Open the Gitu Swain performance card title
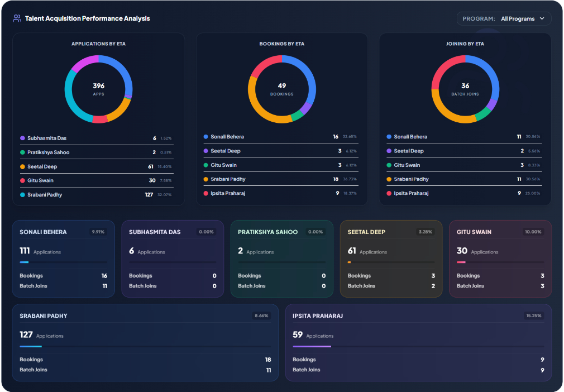Viewport: 564px width, 392px height. pos(474,232)
